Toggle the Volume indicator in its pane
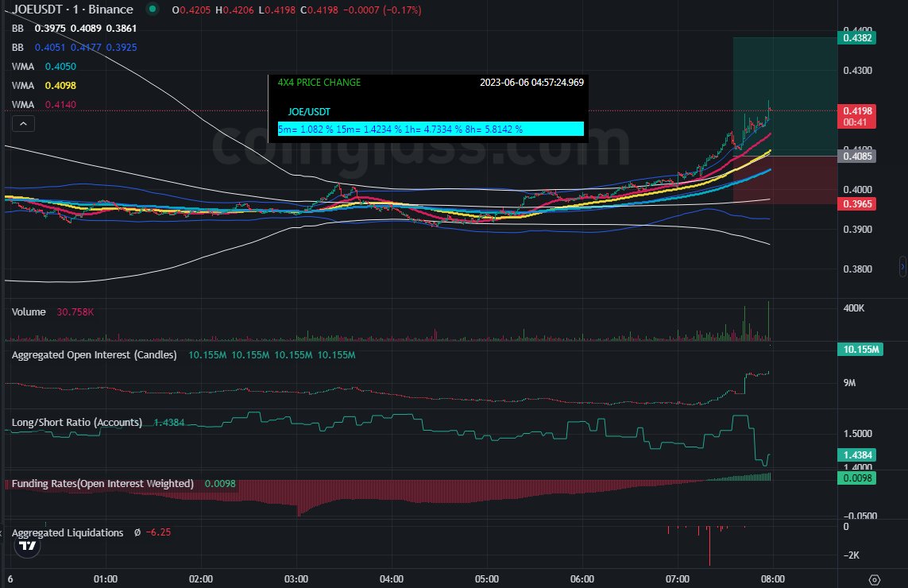Screen dimensions: 908x588 tap(29, 311)
